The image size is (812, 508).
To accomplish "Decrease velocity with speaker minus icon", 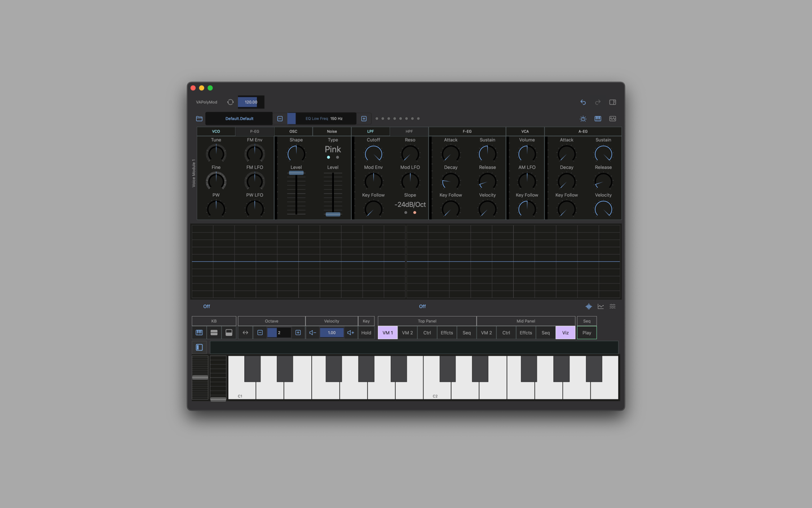I will pyautogui.click(x=312, y=332).
